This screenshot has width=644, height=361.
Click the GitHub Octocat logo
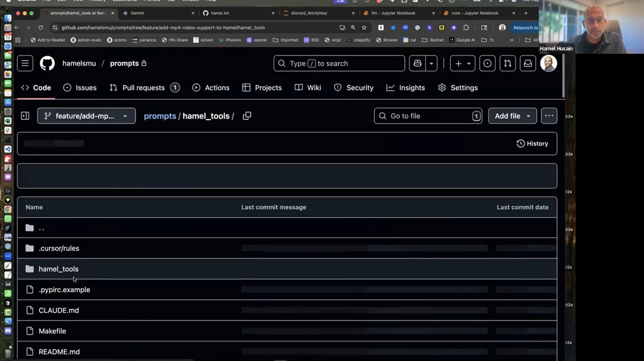(47, 64)
